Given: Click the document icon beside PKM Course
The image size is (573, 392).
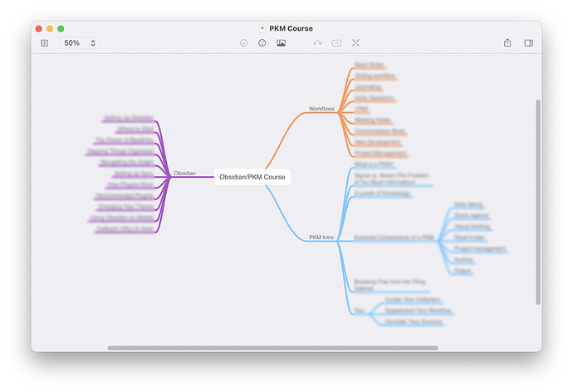Looking at the screenshot, I should pyautogui.click(x=262, y=28).
